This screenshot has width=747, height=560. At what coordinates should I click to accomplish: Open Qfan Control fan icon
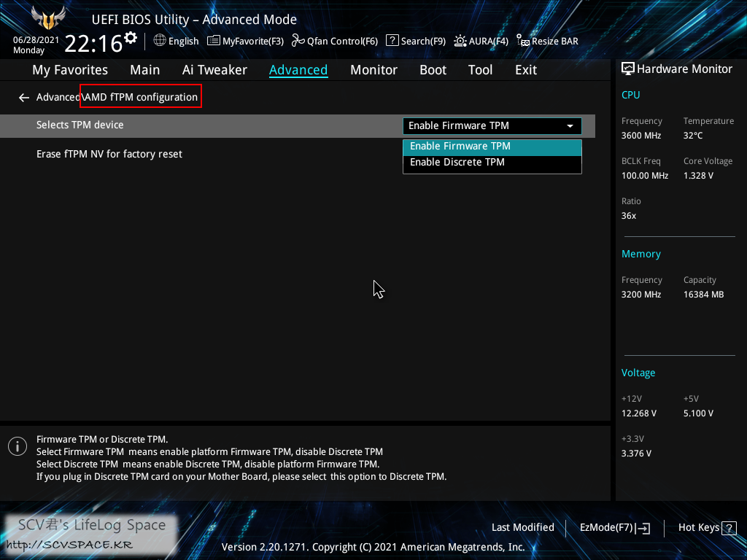click(x=298, y=41)
